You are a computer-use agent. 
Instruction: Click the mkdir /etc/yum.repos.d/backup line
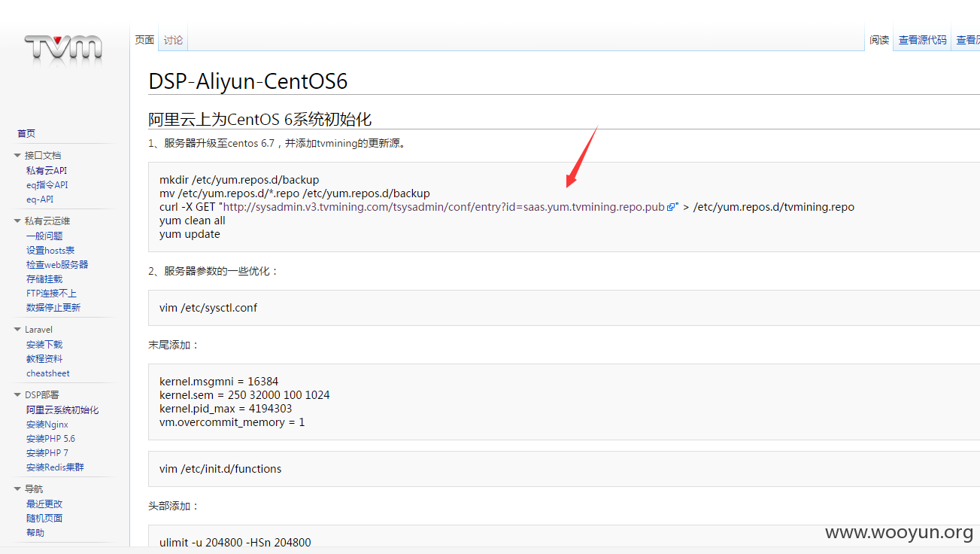point(239,180)
